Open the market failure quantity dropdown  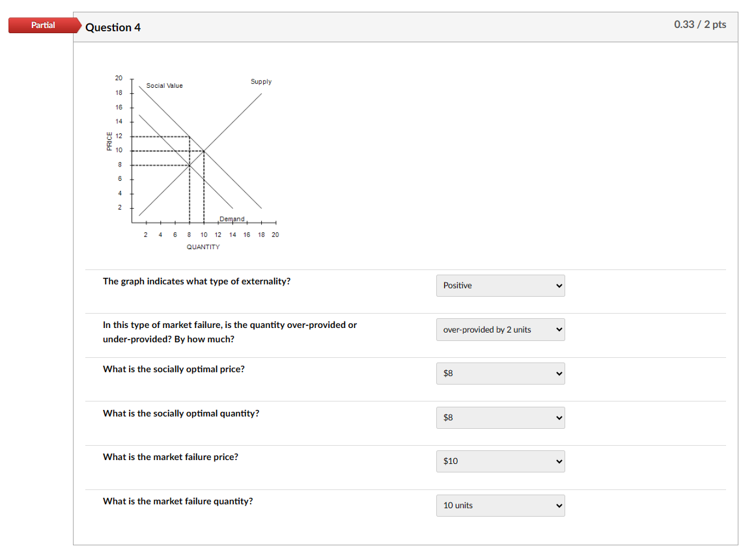tap(499, 506)
